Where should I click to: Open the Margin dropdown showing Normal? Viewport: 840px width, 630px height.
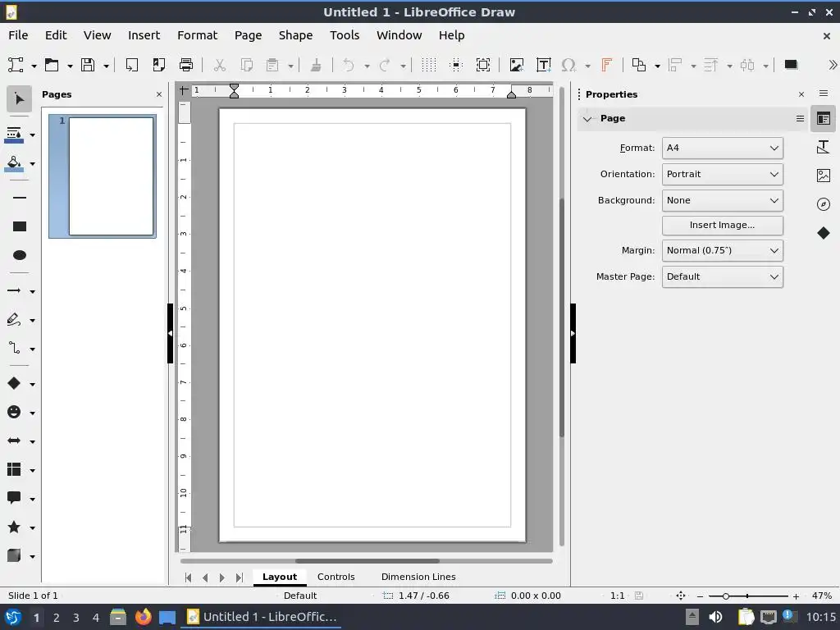722,250
